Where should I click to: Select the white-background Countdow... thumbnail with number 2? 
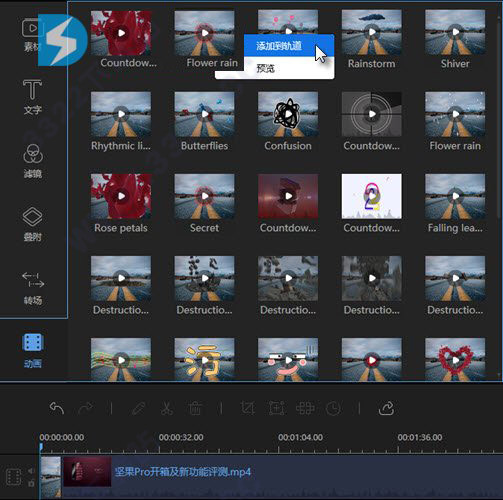click(372, 196)
